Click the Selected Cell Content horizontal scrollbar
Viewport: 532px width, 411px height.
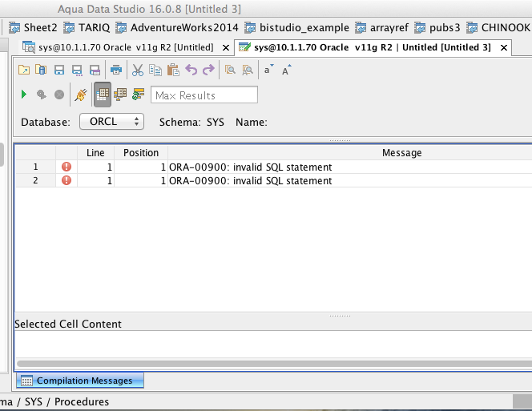[274, 364]
